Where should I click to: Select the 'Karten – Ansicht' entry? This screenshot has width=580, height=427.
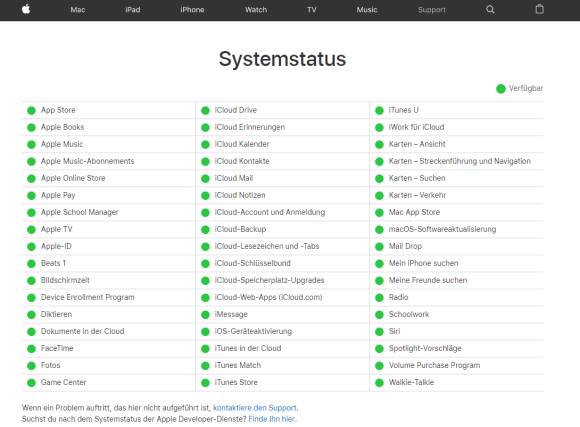tap(417, 144)
